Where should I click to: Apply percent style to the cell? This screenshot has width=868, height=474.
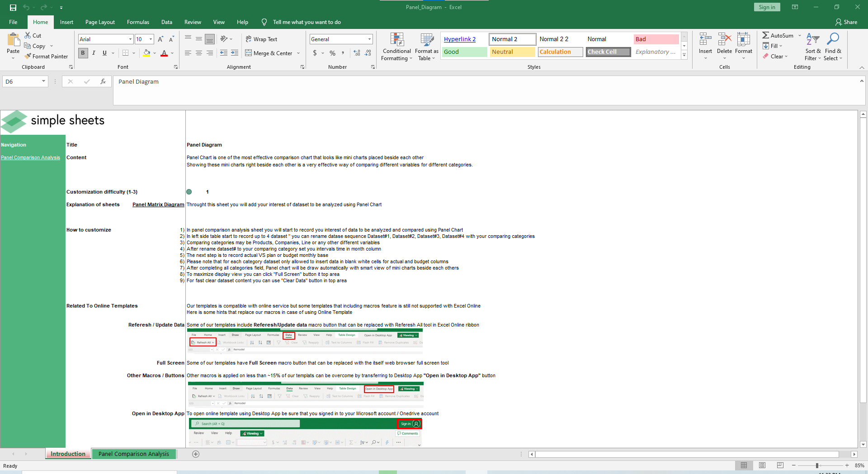tap(333, 53)
